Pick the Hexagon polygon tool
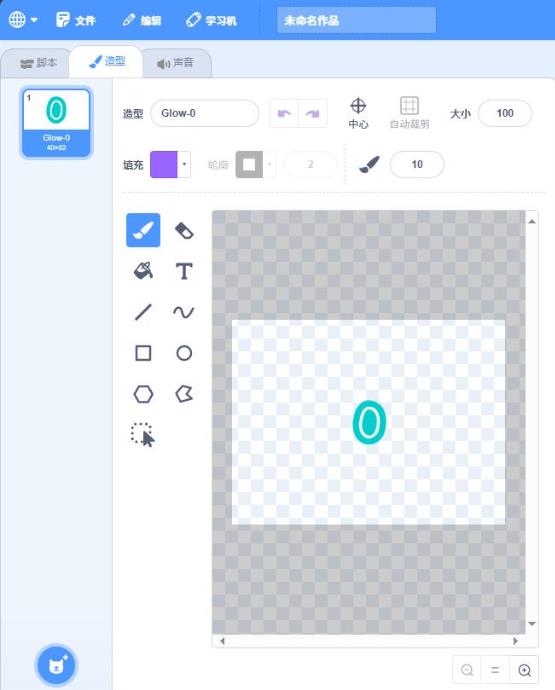Image resolution: width=555 pixels, height=690 pixels. coord(143,394)
